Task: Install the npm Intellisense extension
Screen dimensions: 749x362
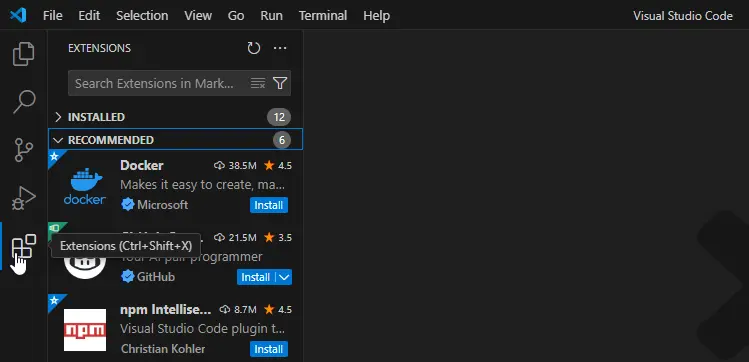Action: click(268, 349)
